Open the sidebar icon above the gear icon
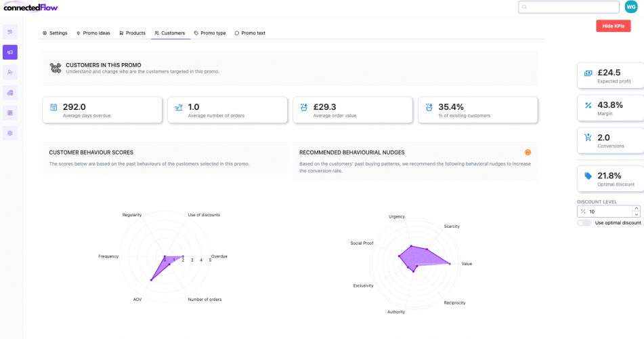 (x=10, y=113)
